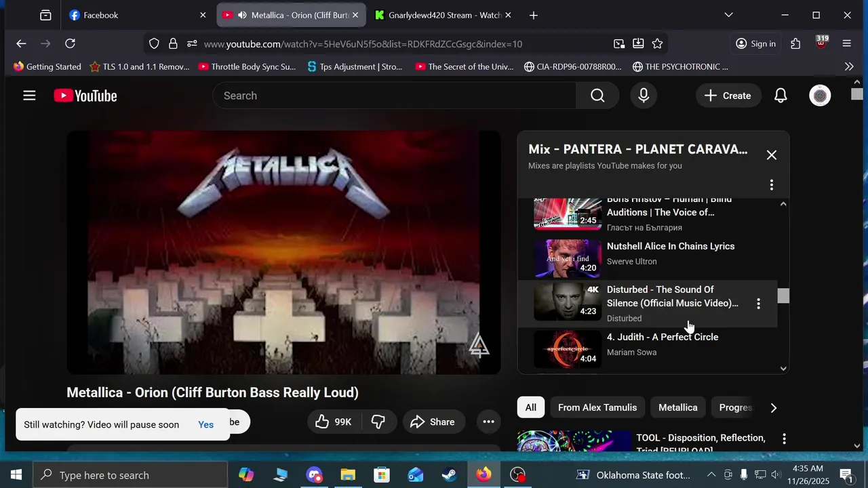Viewport: 868px width, 488px height.
Task: Select From Alex Tamulis chip
Action: [x=597, y=407]
